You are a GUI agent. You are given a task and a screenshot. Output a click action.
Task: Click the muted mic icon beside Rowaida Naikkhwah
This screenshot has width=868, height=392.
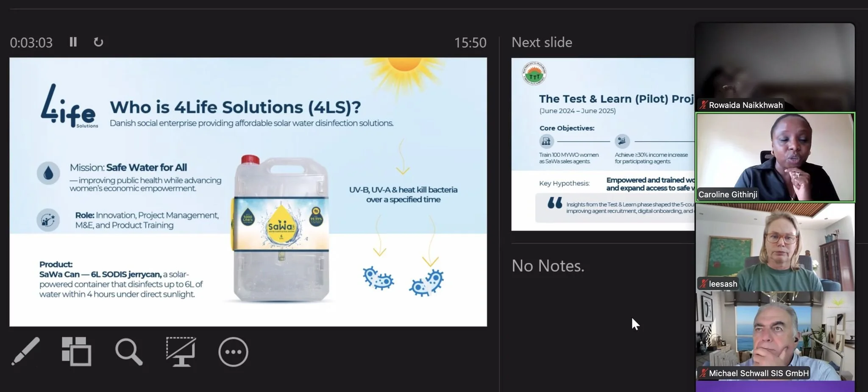click(703, 105)
